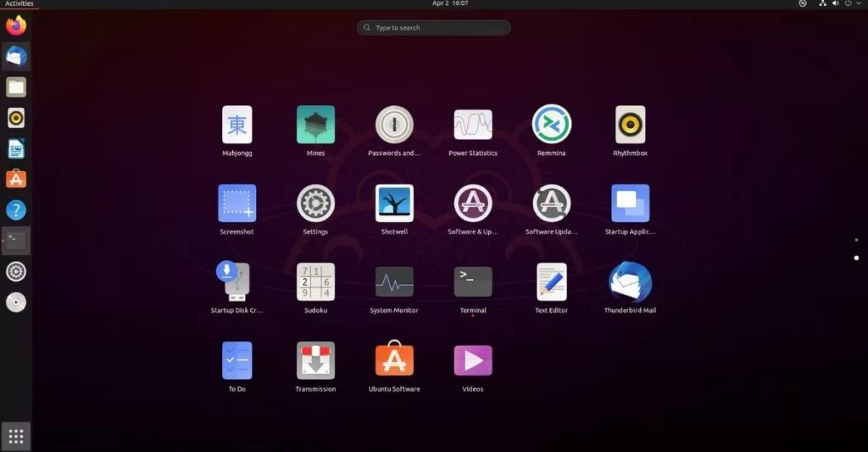The image size is (868, 452).
Task: Open Settings from the app grid
Action: [x=315, y=204]
